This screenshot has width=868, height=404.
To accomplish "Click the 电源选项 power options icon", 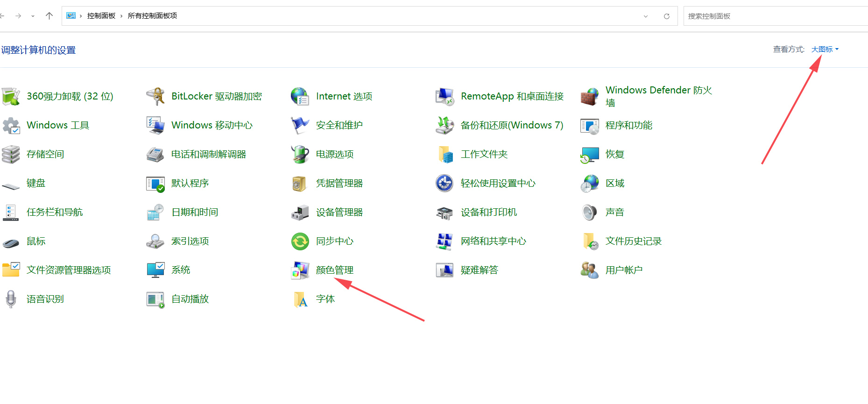I will coord(300,155).
